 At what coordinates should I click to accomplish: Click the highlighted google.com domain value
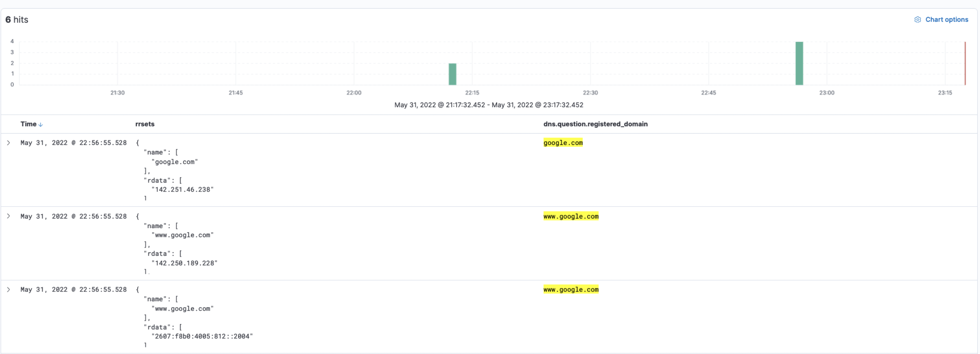point(563,143)
